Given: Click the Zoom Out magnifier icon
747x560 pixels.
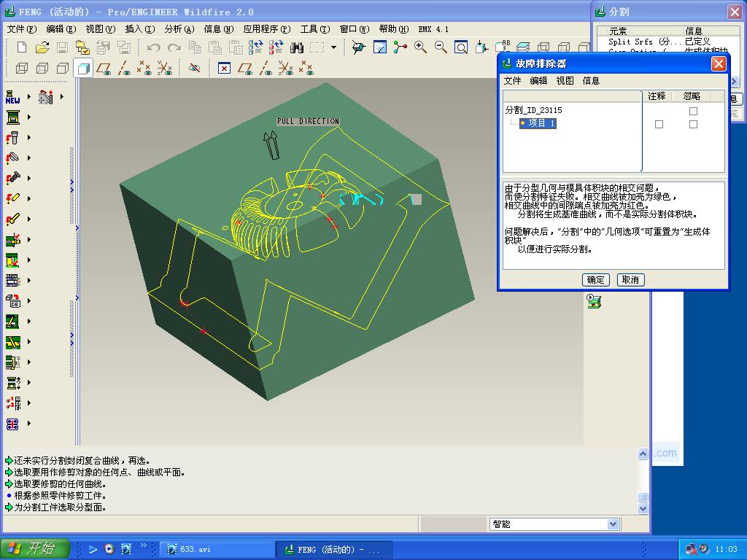Looking at the screenshot, I should 441,47.
